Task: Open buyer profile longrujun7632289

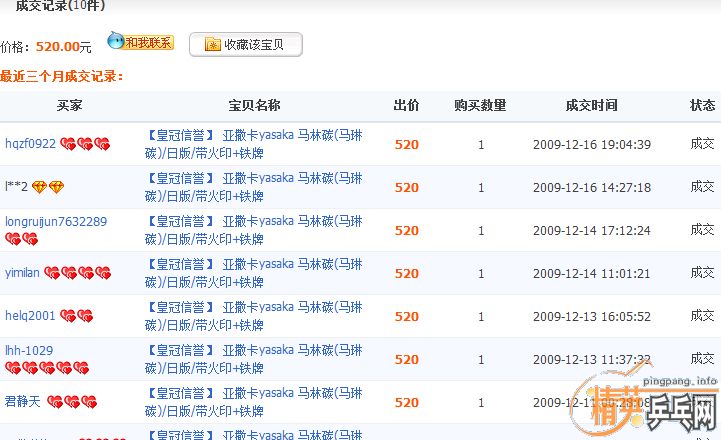Action: pyautogui.click(x=55, y=221)
